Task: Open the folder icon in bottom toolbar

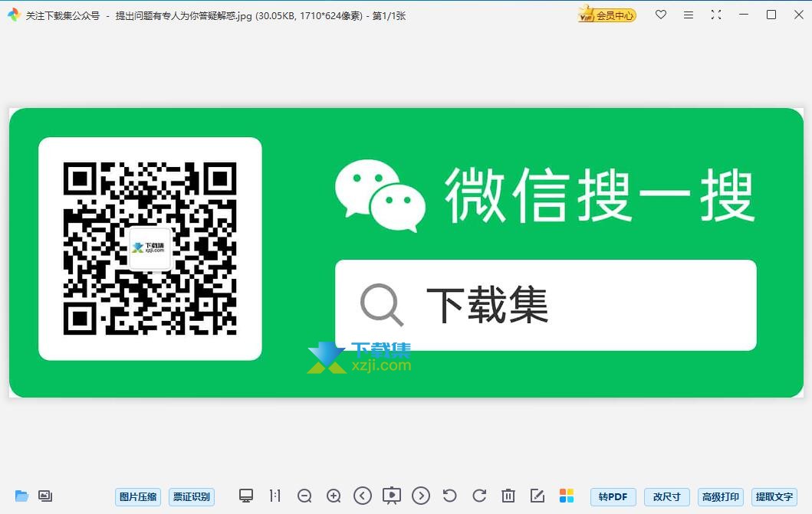Action: (21, 496)
